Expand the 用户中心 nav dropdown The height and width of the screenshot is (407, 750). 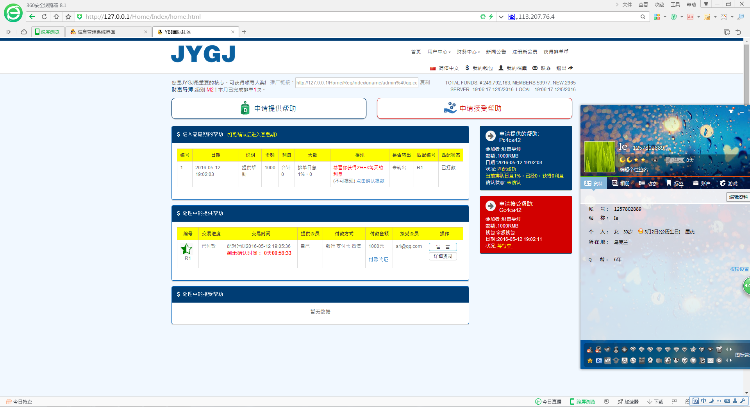(x=439, y=52)
